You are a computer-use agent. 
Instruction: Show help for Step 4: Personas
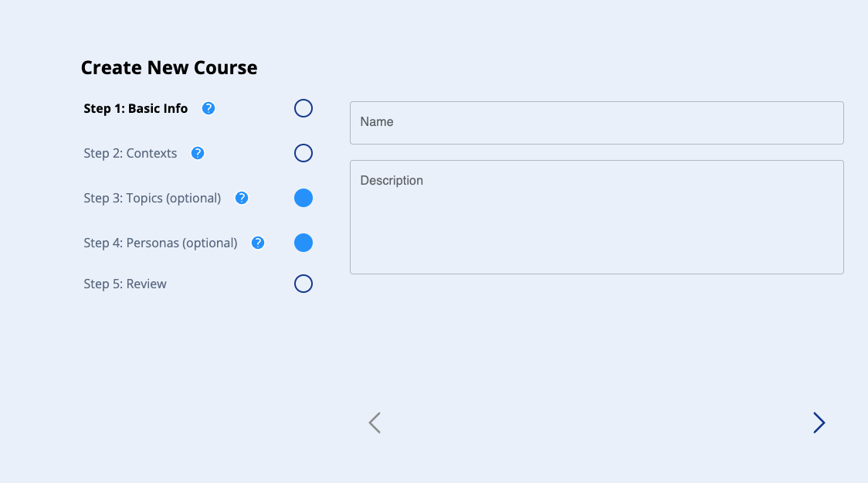258,243
